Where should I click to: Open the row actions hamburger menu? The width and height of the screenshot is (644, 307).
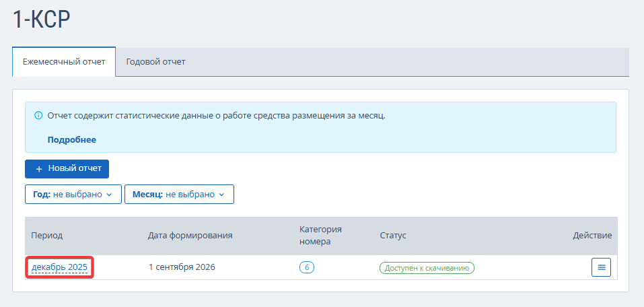(602, 267)
